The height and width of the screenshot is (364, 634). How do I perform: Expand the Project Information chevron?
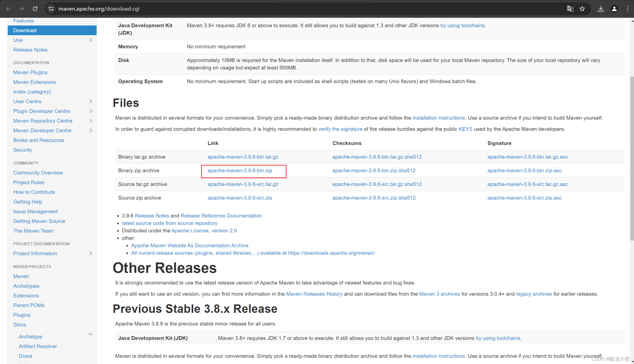91,254
